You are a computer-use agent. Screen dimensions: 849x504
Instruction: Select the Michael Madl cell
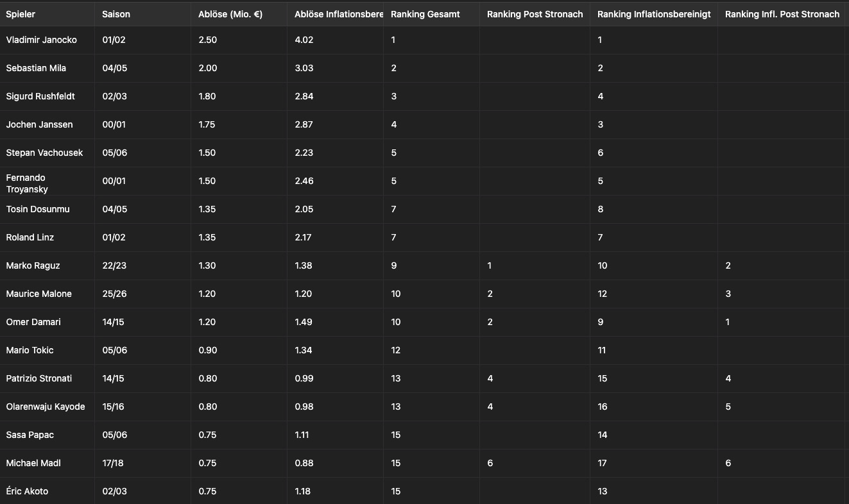pyautogui.click(x=47, y=463)
